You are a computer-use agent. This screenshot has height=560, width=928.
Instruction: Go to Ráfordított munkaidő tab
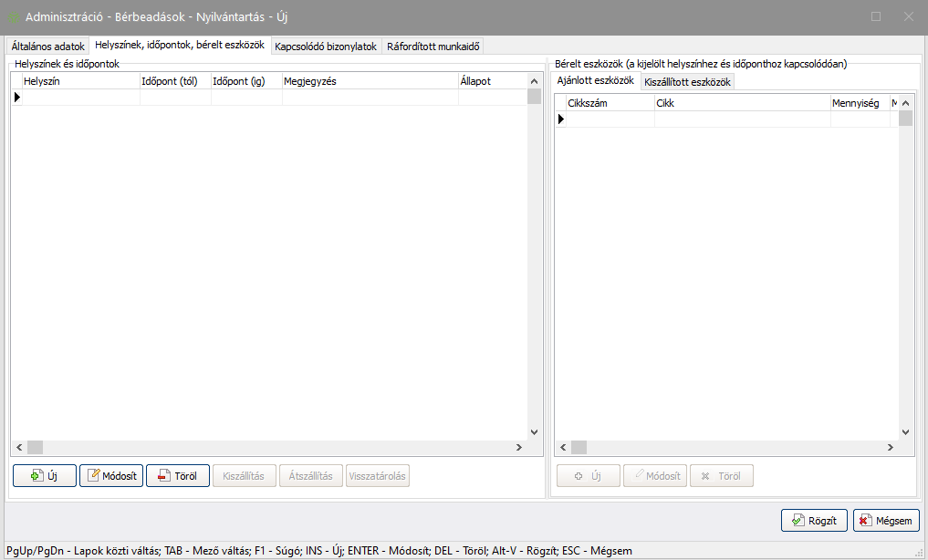tap(433, 47)
